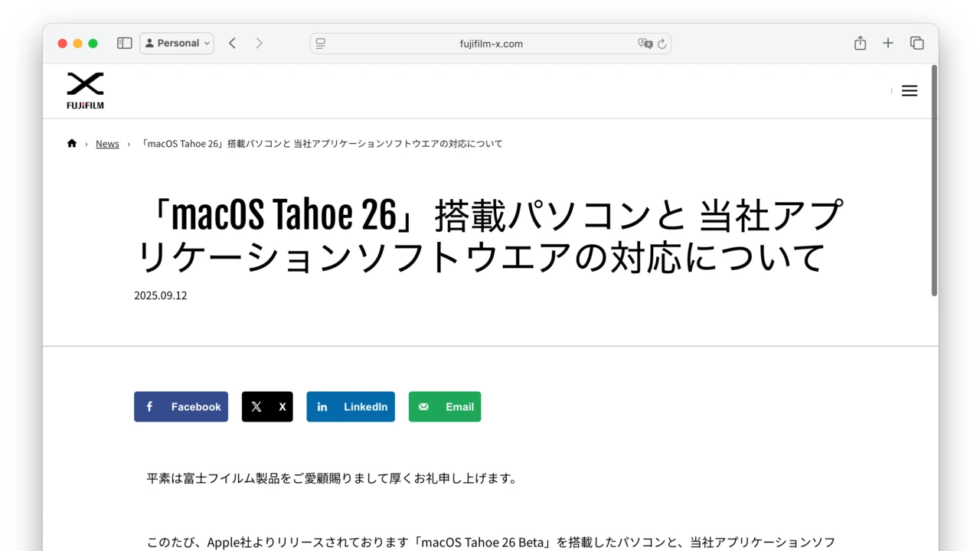Open the share sheet in Safari toolbar
Image resolution: width=980 pixels, height=551 pixels.
860,43
